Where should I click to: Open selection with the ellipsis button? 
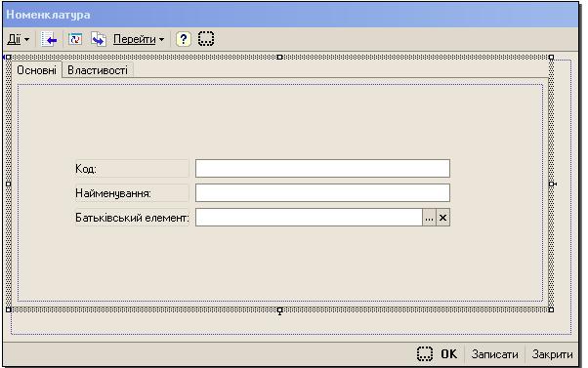click(x=430, y=218)
